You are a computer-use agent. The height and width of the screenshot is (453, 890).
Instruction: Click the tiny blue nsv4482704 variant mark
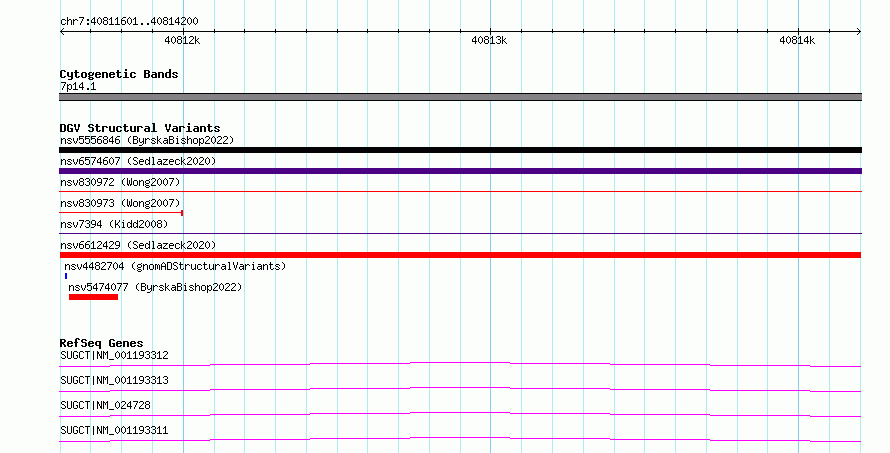coord(66,276)
